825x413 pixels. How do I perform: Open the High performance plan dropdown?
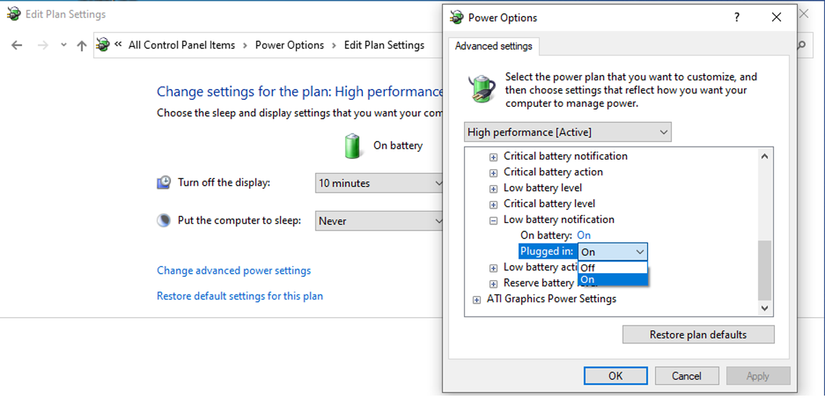[568, 132]
